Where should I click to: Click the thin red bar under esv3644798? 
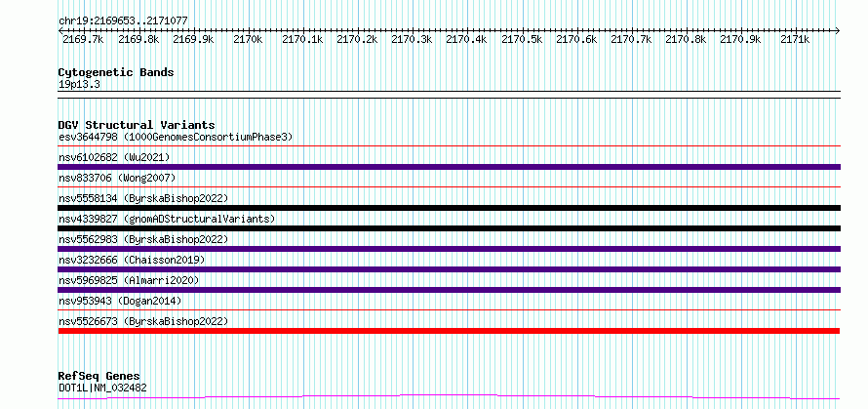click(x=449, y=146)
